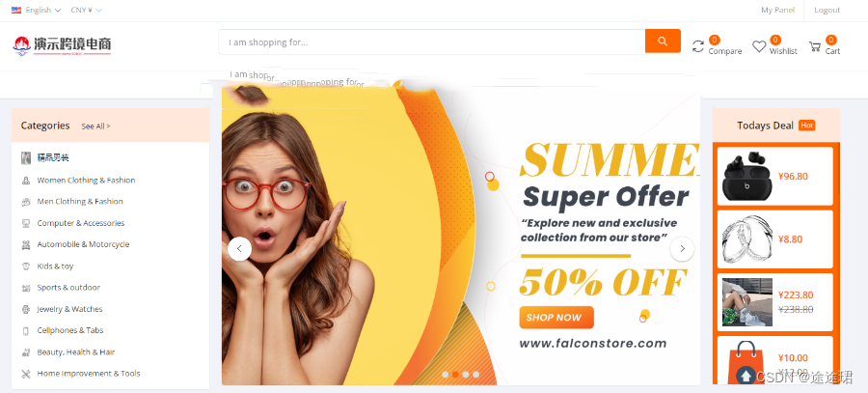Expand the CNY currency dropdown
Image resolution: width=868 pixels, height=393 pixels.
pos(86,10)
